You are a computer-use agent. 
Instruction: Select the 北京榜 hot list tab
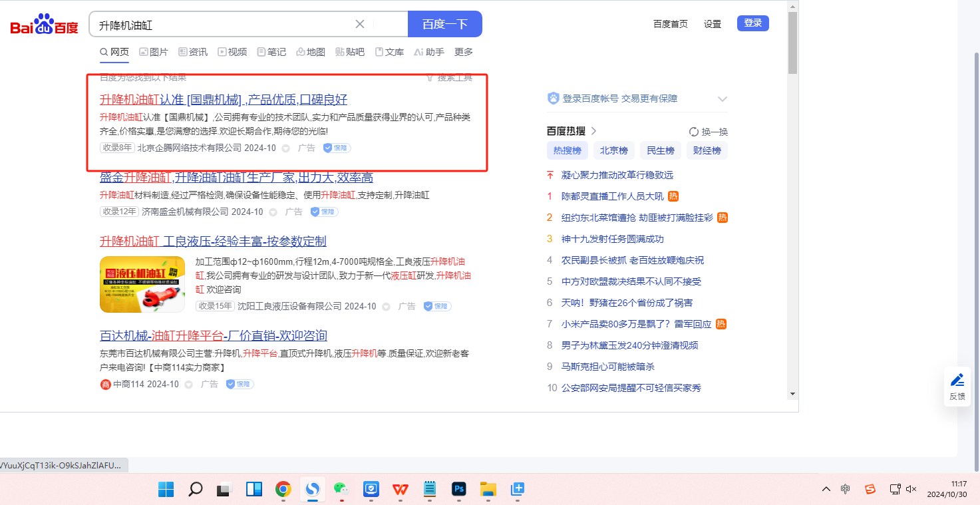(613, 150)
